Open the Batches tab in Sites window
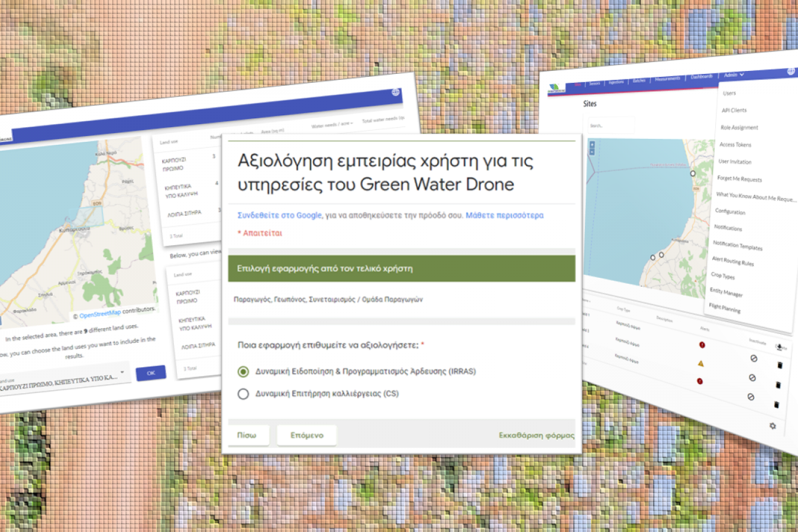This screenshot has height=532, width=798. point(639,80)
